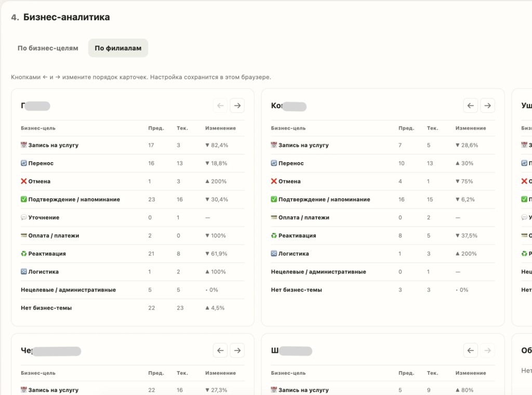
Task: Click the «▼ 75%» value in the «Ко» card
Action: pyautogui.click(x=464, y=181)
